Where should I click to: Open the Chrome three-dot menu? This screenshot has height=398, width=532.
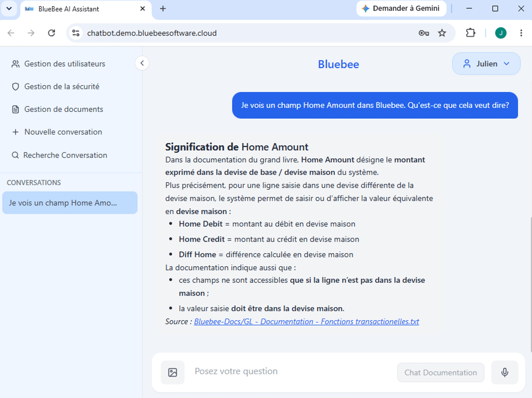[521, 33]
